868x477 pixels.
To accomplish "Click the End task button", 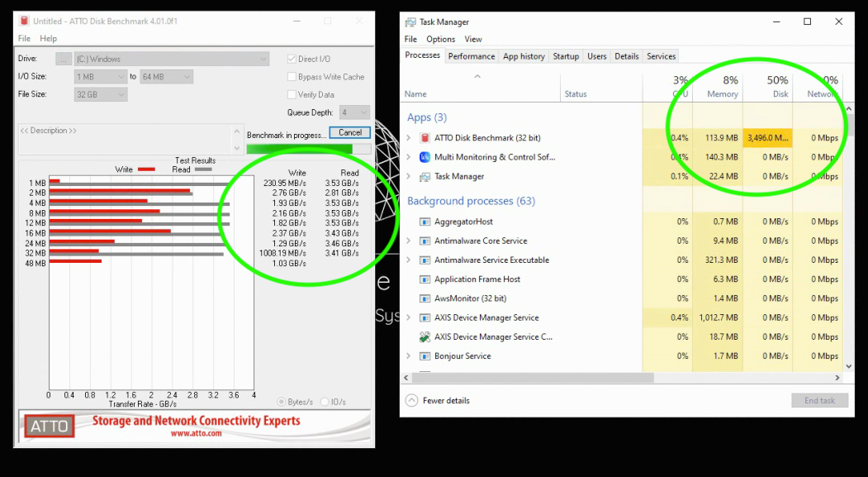I will [x=818, y=400].
